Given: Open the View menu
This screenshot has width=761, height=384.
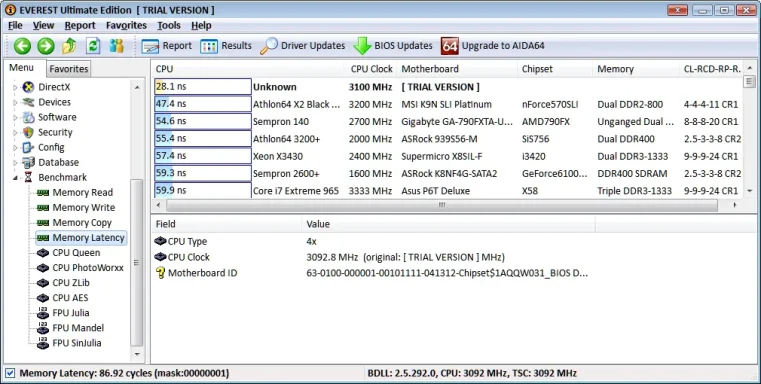Looking at the screenshot, I should 43,26.
